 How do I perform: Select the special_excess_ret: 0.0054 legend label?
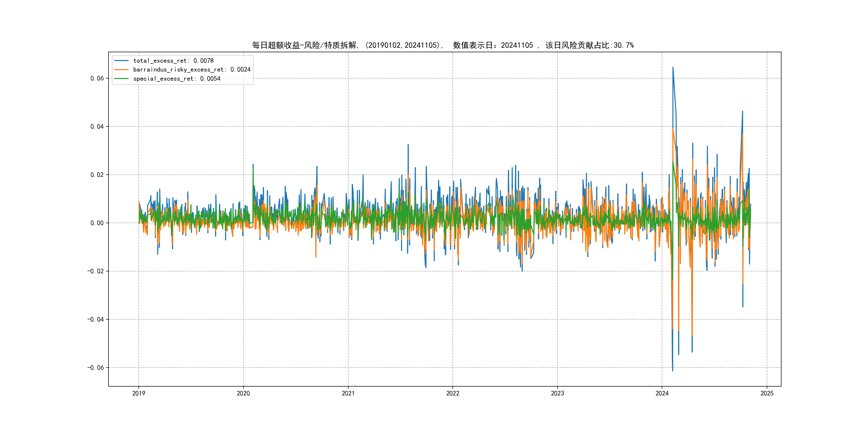pyautogui.click(x=177, y=78)
